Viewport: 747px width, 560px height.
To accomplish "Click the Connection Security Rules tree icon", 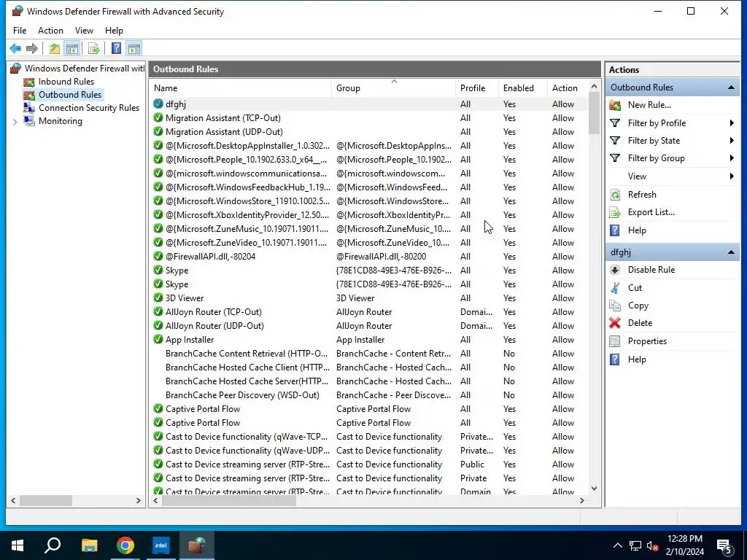I will 29,108.
